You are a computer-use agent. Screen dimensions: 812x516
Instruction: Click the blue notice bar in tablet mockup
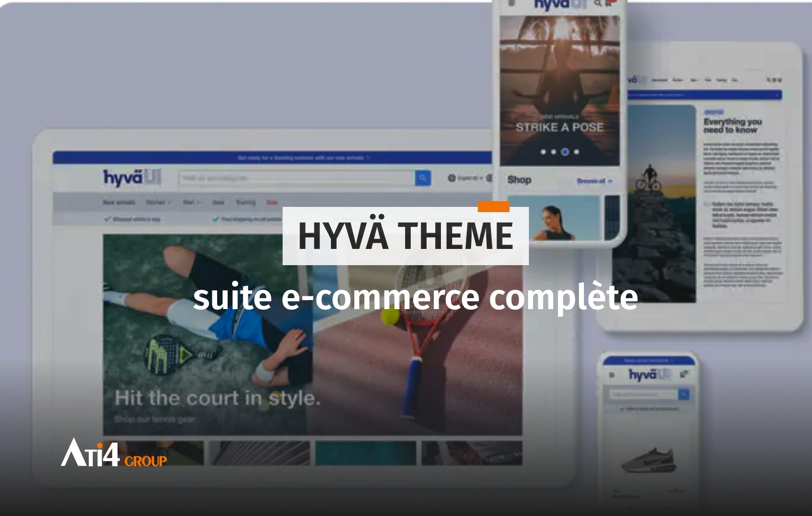[703, 95]
